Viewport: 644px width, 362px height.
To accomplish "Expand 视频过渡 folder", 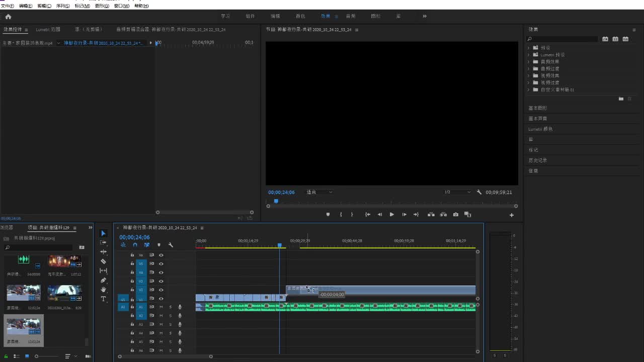I will (529, 83).
